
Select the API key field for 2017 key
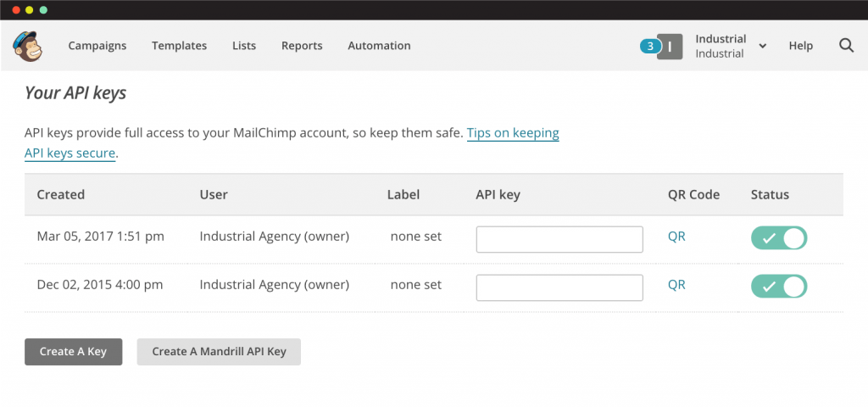[559, 239]
